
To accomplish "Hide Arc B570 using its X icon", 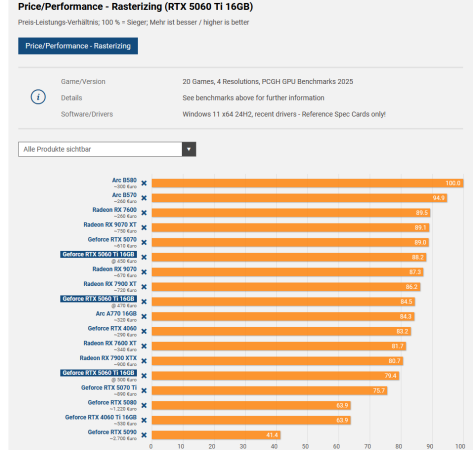I will 144,198.
